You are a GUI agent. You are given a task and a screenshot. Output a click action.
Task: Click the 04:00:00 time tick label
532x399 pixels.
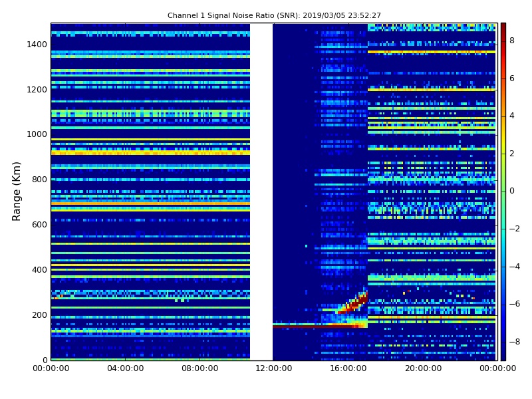[x=126, y=368]
